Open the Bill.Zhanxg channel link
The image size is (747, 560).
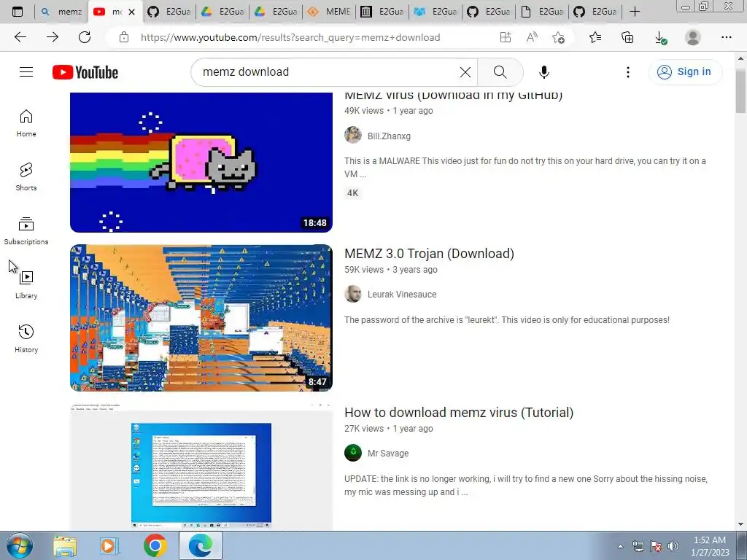[389, 136]
